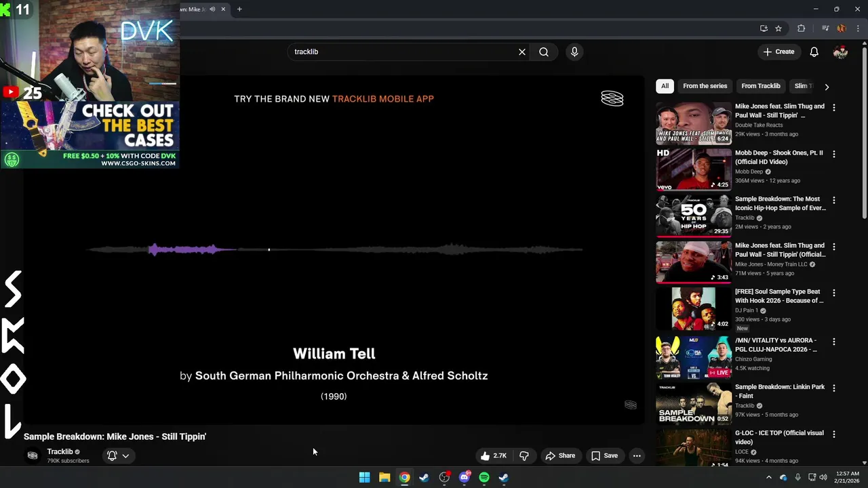868x488 pixels.
Task: Open OBS Studio from taskbar
Action: tap(444, 477)
